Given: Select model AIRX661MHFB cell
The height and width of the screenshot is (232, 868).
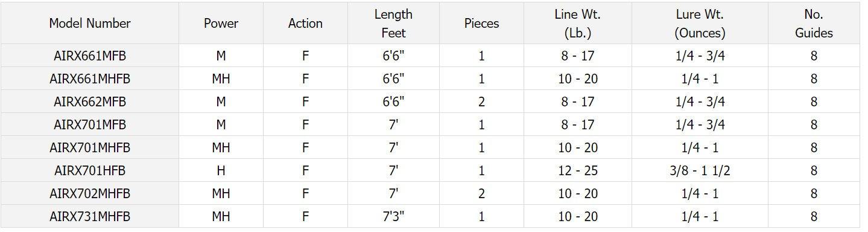Looking at the screenshot, I should point(90,79).
